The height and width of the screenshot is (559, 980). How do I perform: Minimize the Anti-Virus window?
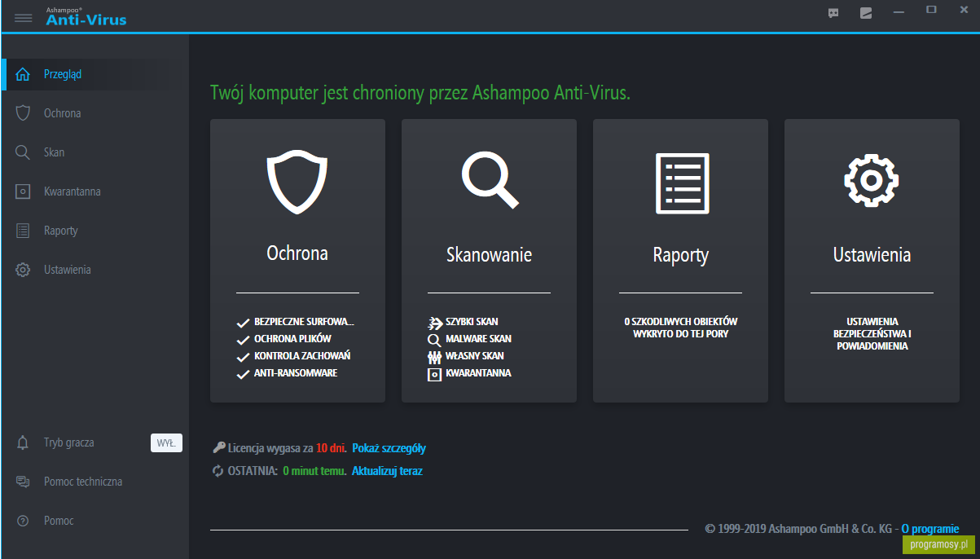click(x=899, y=12)
